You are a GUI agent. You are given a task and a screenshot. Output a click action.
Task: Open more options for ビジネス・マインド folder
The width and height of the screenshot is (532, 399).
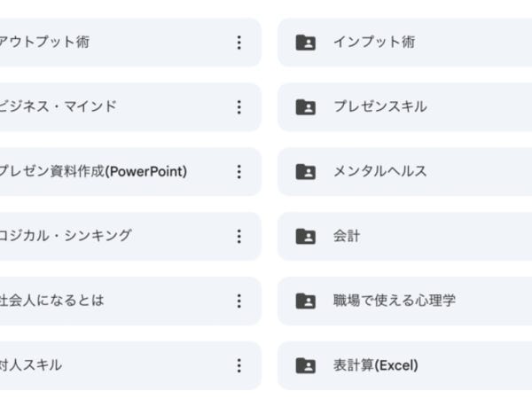(x=239, y=107)
